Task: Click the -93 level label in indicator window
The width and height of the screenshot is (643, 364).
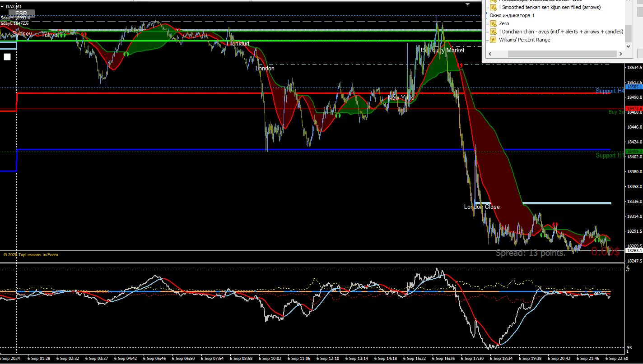Action: [629, 347]
